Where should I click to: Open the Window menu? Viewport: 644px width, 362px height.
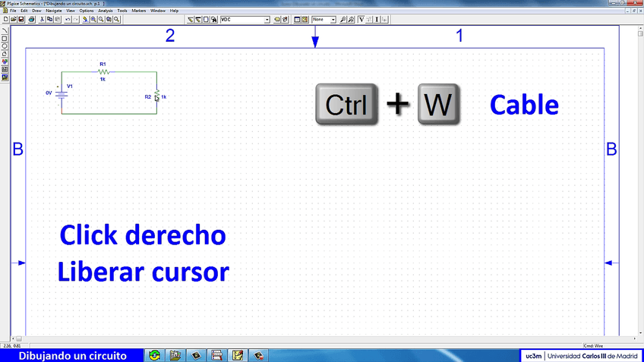coord(158,11)
